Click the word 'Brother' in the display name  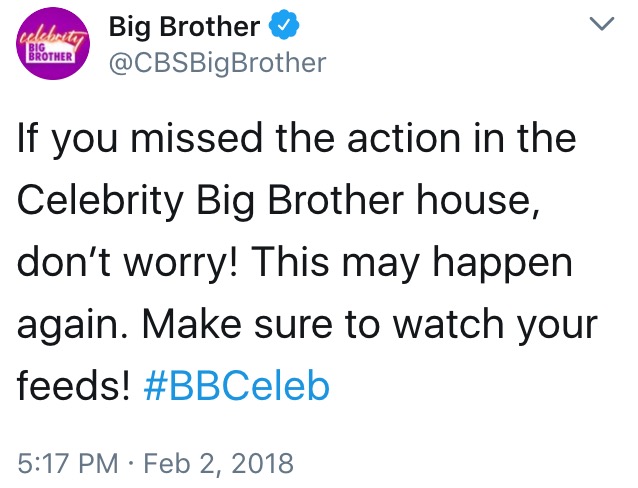click(x=210, y=27)
